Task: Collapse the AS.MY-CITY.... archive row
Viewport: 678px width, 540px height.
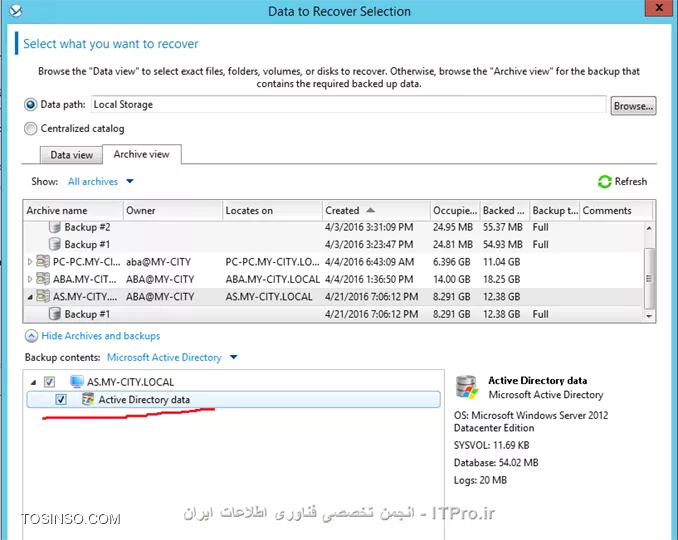Action: (29, 297)
